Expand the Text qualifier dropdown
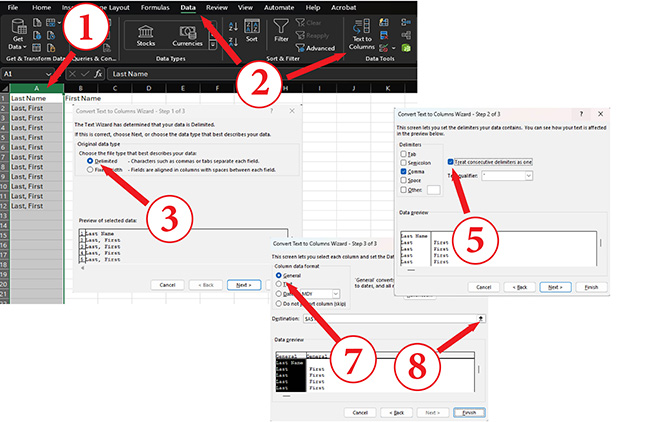This screenshot has width=672, height=422. pyautogui.click(x=528, y=176)
